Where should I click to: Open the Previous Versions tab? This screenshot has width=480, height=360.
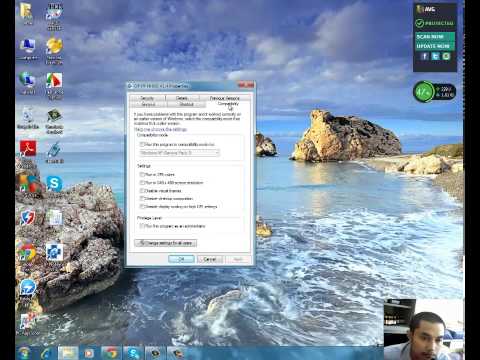(x=224, y=98)
